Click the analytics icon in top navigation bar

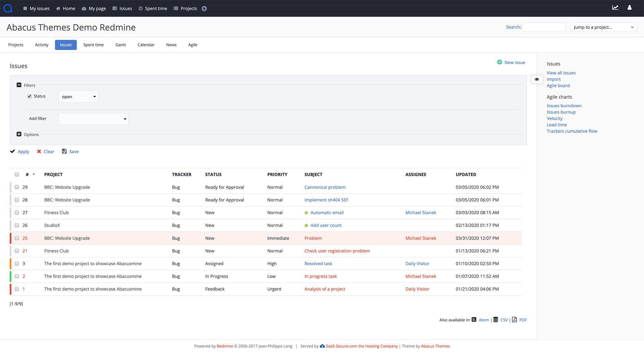coord(615,8)
